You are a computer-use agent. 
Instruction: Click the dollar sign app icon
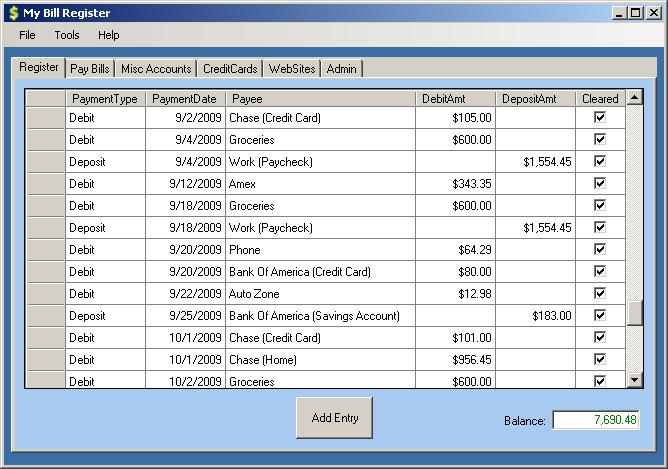tap(13, 13)
